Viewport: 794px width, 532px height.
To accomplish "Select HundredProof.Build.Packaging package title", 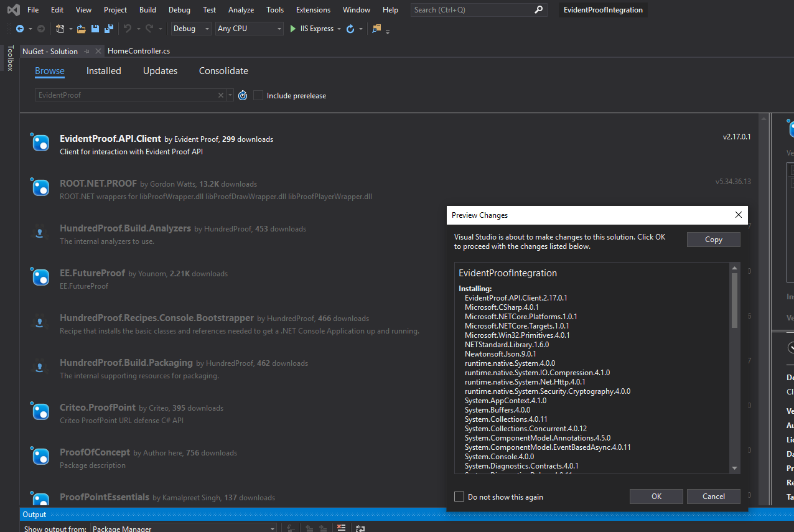I will click(126, 363).
